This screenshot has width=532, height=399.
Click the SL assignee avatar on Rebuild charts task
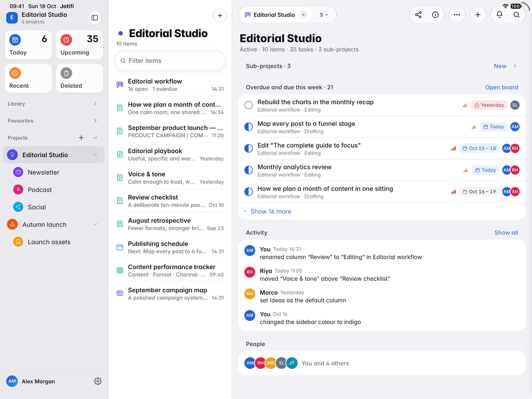coord(515,105)
